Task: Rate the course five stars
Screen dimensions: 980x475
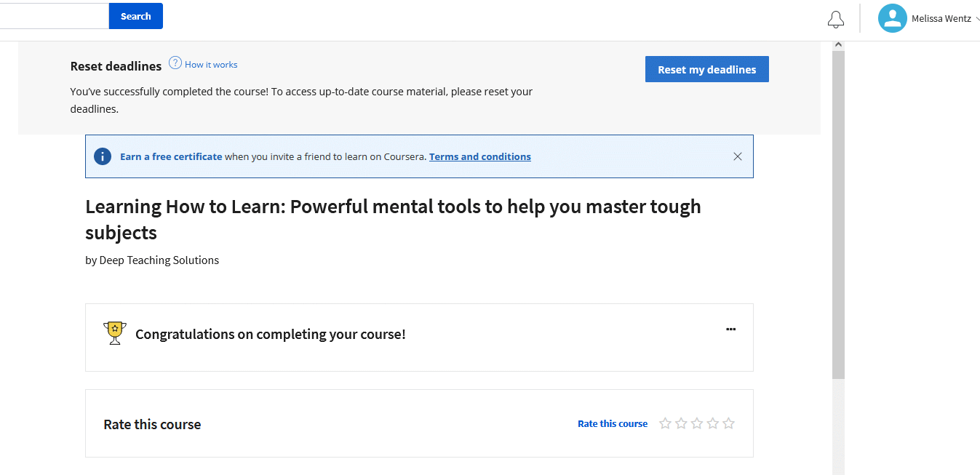Action: tap(729, 423)
